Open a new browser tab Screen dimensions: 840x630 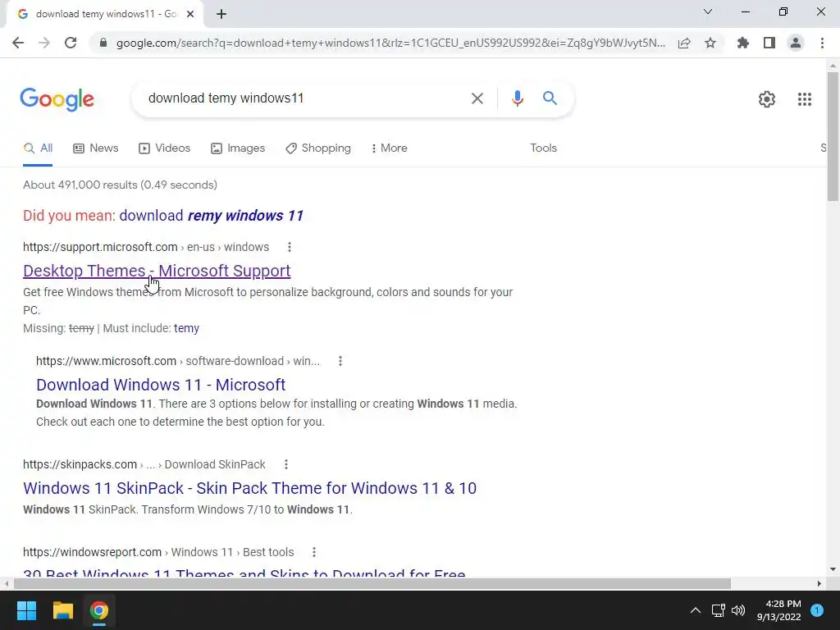click(221, 15)
